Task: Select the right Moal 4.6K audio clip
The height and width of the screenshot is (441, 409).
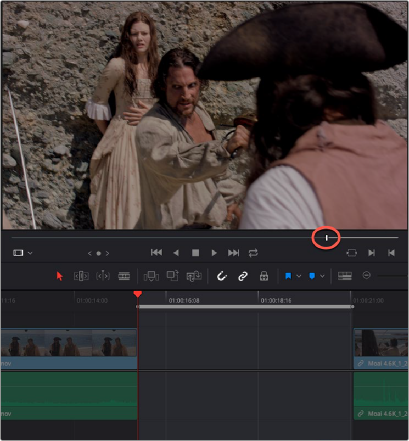Action: [x=381, y=396]
